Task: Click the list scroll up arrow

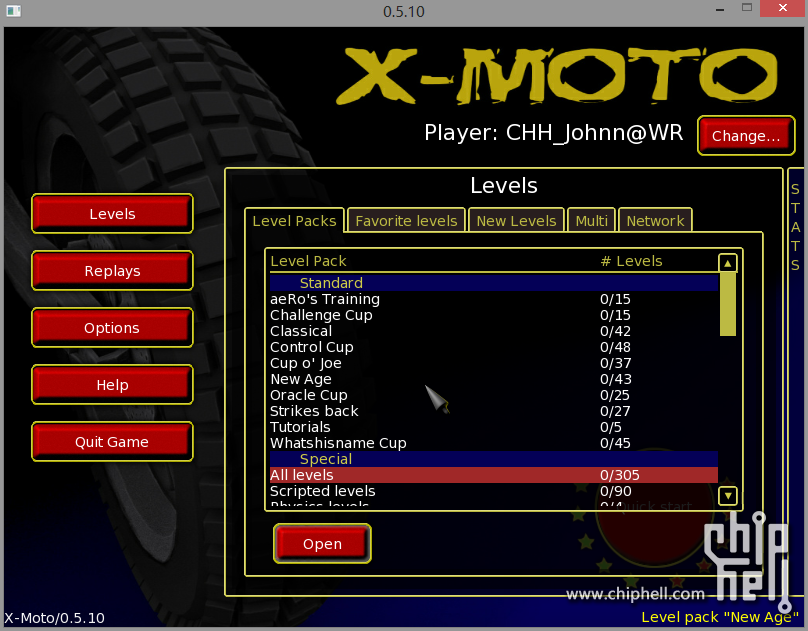Action: (728, 263)
